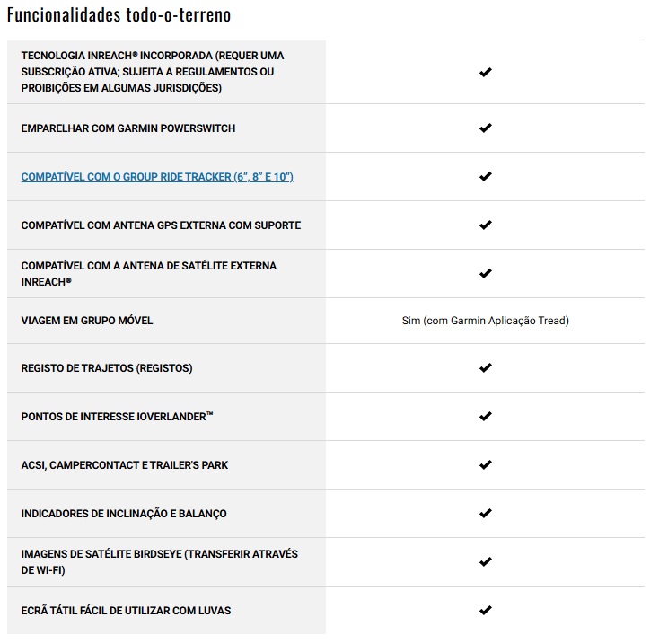Click the 'Sim (com Garmin Aplicação Tread)' text
This screenshot has width=659, height=644.
(x=485, y=321)
